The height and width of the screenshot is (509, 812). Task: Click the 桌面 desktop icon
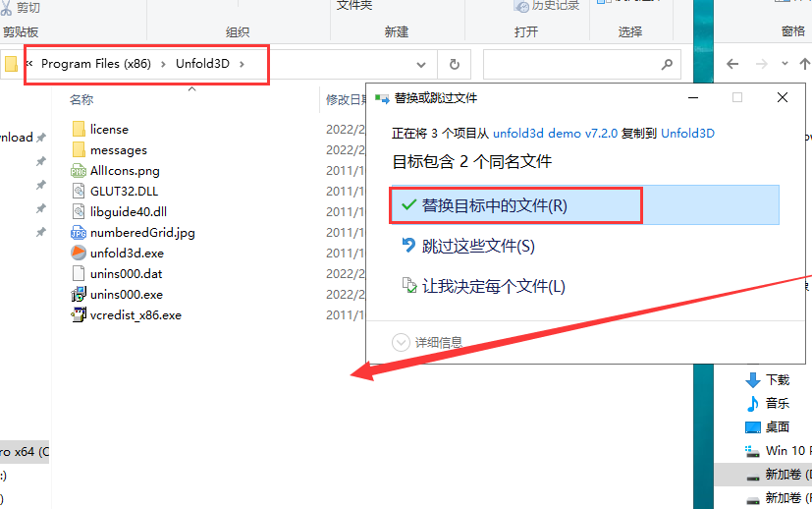pyautogui.click(x=753, y=427)
